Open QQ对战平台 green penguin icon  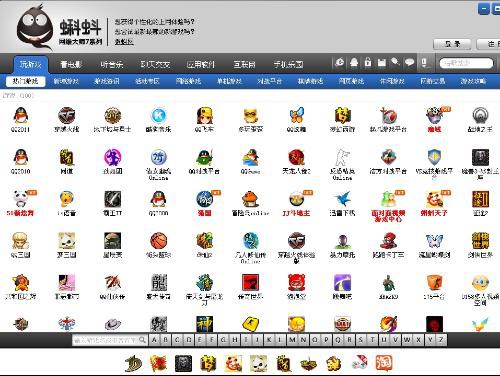[204, 157]
